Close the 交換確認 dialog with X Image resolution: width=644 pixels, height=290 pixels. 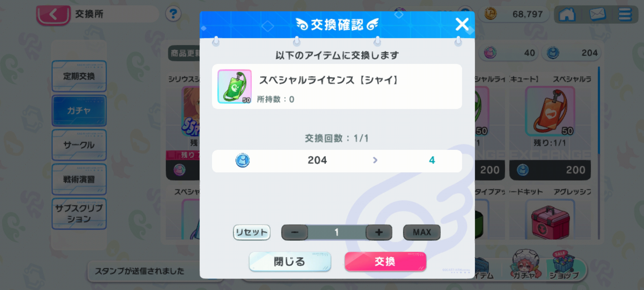(462, 24)
